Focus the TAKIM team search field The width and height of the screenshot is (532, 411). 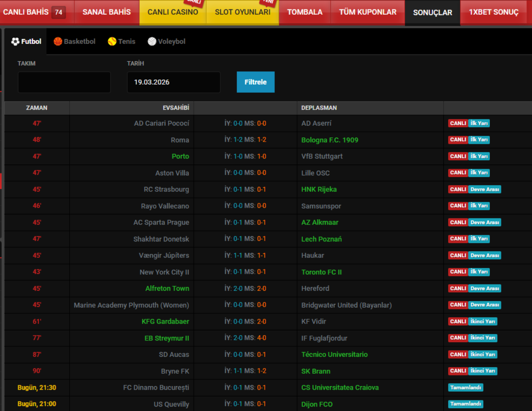click(x=64, y=82)
